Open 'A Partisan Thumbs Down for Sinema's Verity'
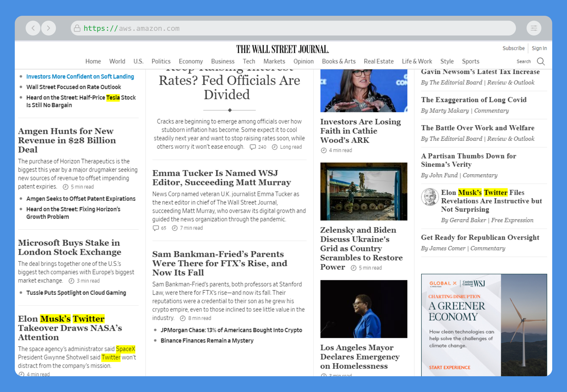 pyautogui.click(x=468, y=160)
